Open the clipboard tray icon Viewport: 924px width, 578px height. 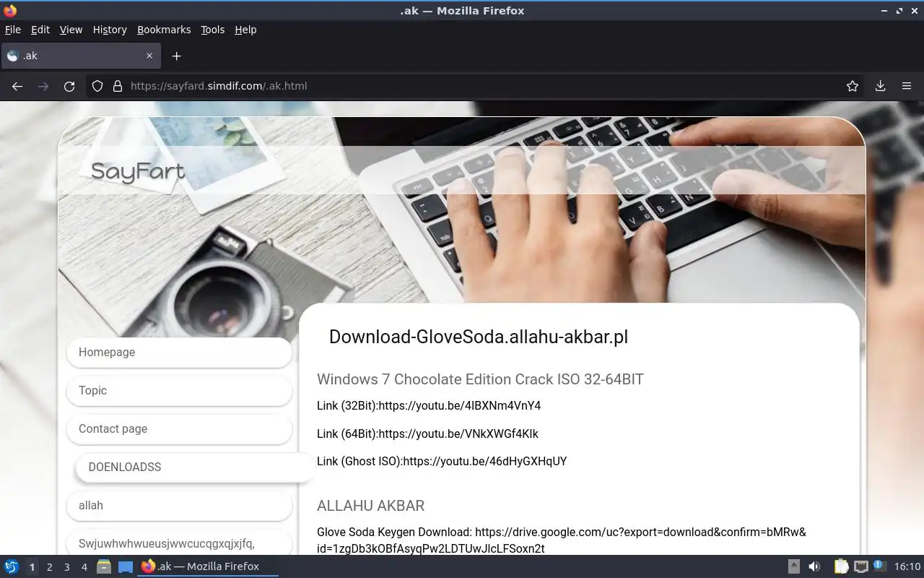841,567
